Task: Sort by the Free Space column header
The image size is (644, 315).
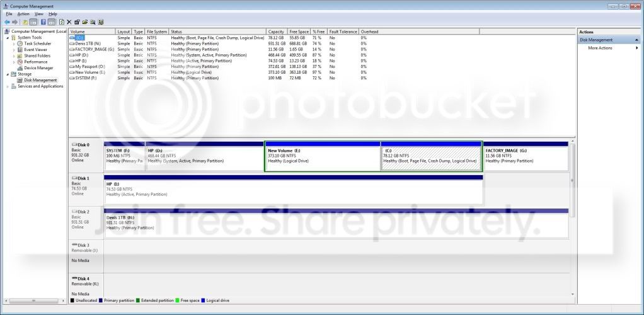Action: pyautogui.click(x=299, y=31)
